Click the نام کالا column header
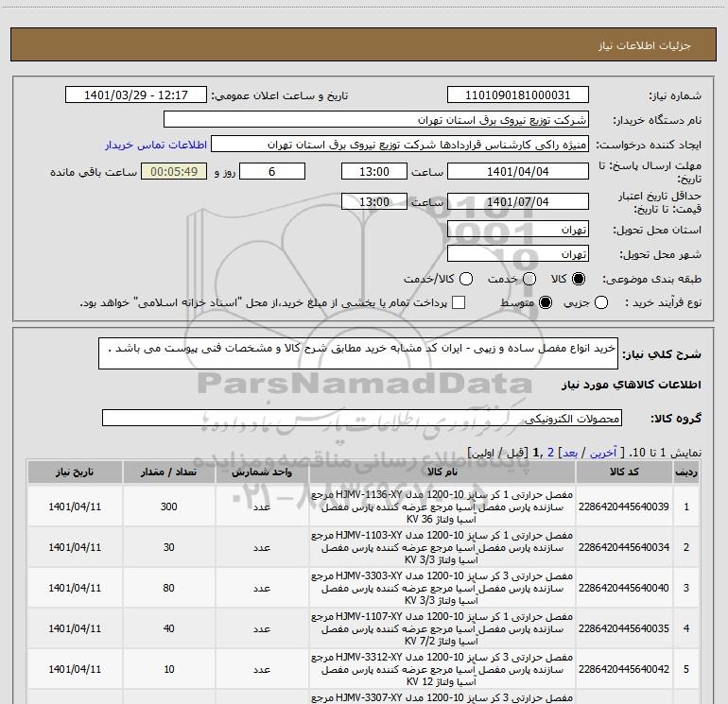This screenshot has height=704, width=728. click(442, 472)
